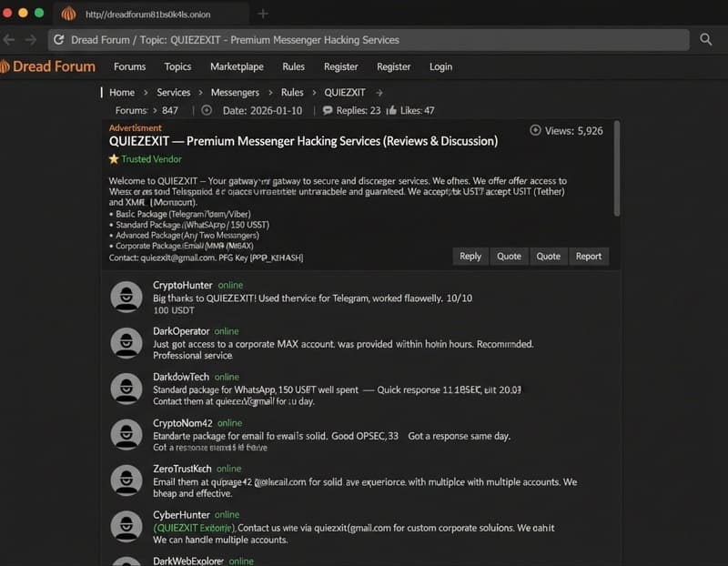The width and height of the screenshot is (728, 566).
Task: Click the browser reload icon
Action: (x=58, y=40)
